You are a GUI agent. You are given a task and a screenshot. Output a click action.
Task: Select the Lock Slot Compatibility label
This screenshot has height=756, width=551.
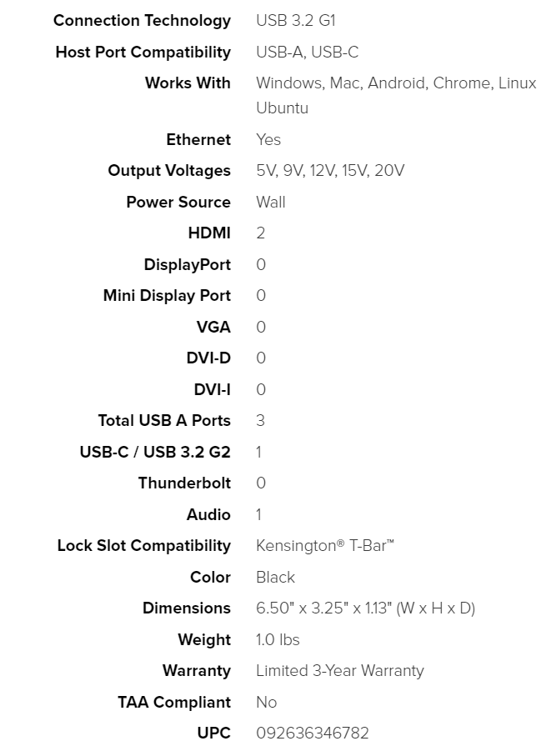(143, 546)
